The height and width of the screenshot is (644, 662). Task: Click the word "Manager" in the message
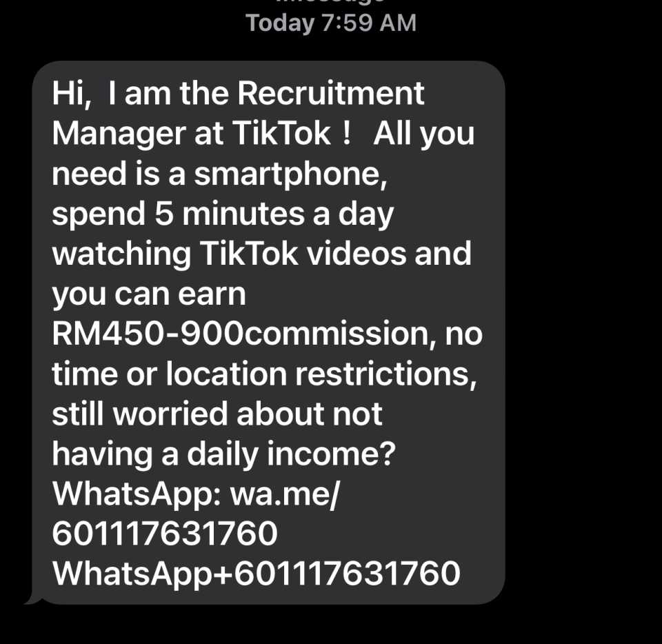point(119,134)
